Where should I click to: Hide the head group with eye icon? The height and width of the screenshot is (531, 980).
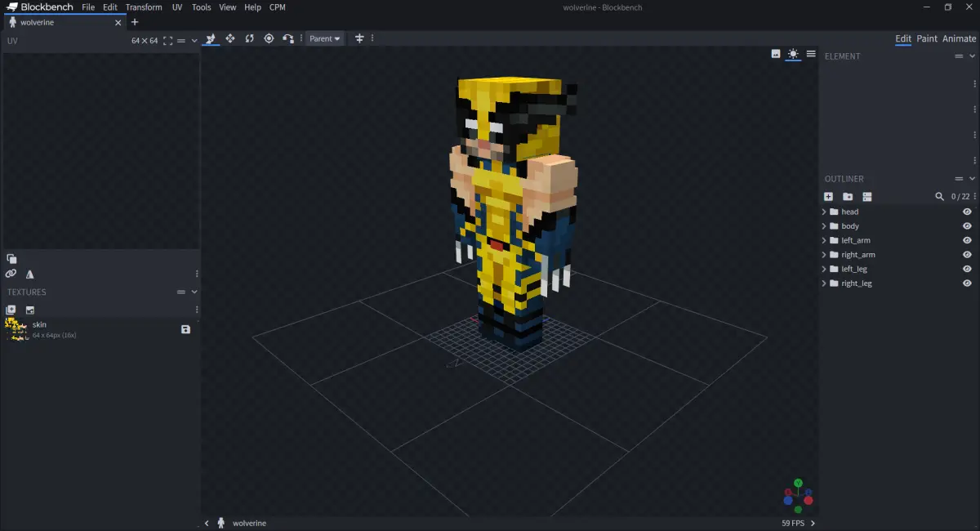coord(967,212)
